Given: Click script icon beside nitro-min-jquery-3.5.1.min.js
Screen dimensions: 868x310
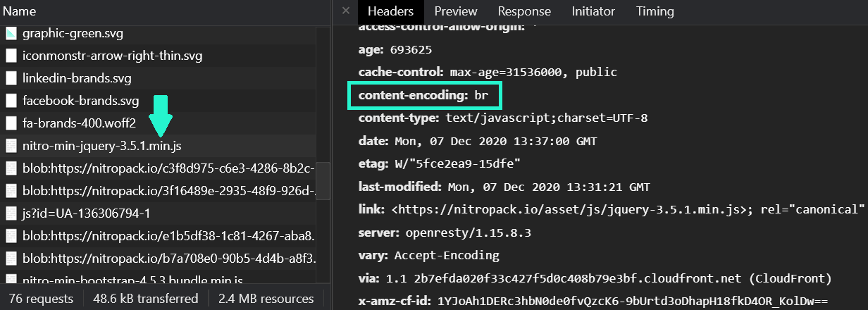Looking at the screenshot, I should pyautogui.click(x=11, y=146).
